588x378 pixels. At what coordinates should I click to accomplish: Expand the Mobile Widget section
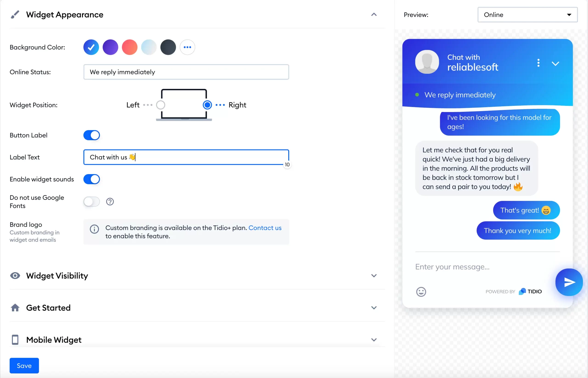coord(373,339)
